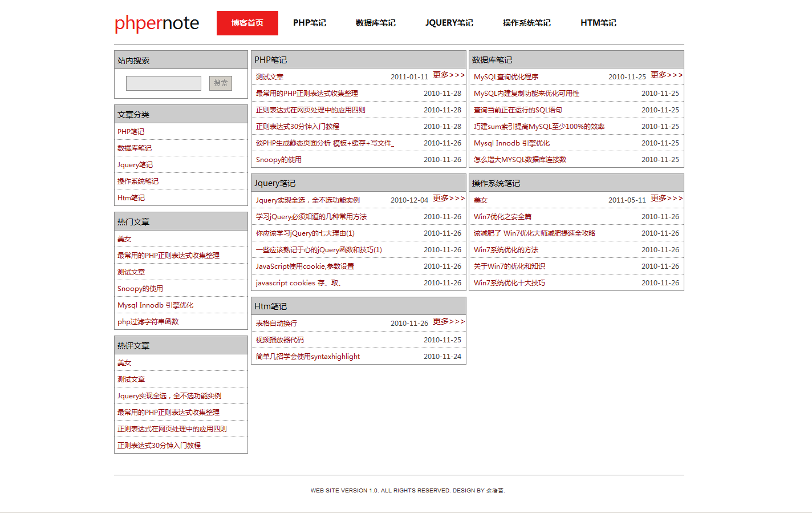Open php过滤字符串函数 in 热门文章
This screenshot has height=513, width=812.
(148, 322)
